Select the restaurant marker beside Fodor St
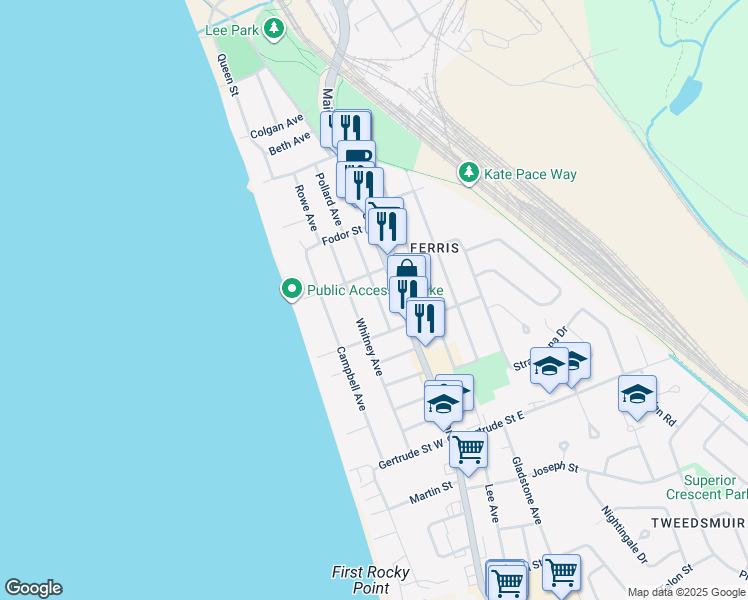The image size is (748, 600). coord(387,227)
